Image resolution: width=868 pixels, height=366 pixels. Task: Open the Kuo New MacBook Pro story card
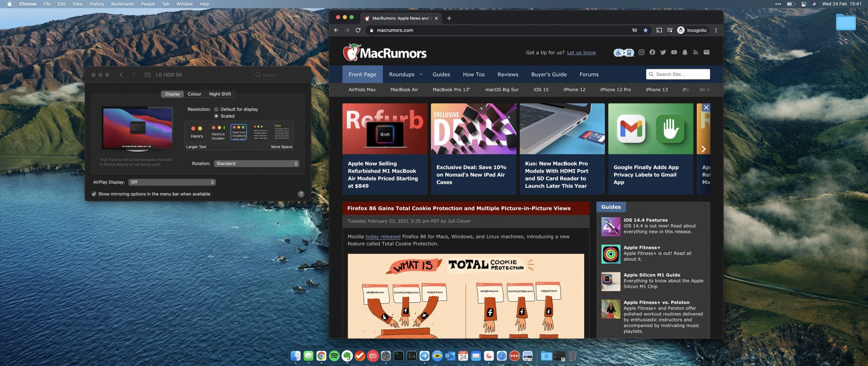point(562,149)
